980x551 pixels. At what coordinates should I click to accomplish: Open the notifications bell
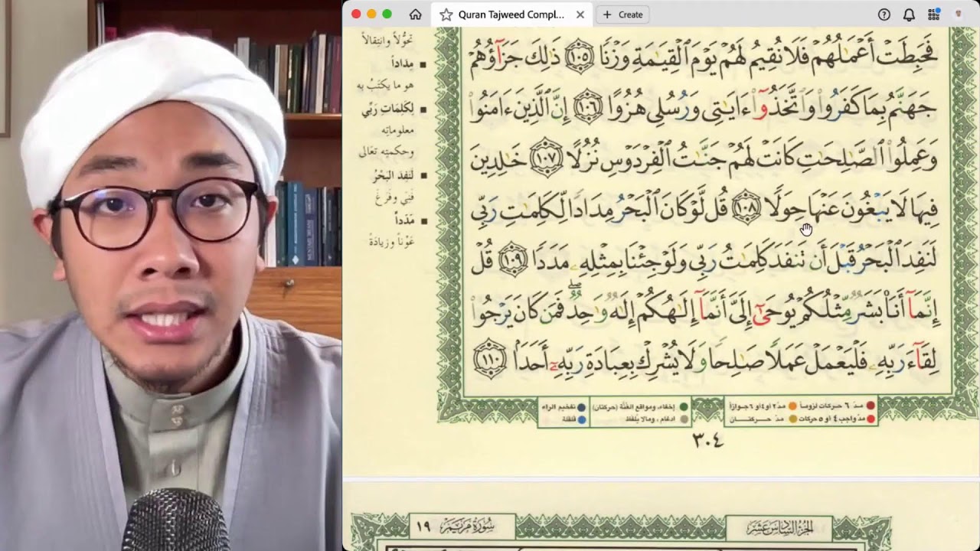coord(909,15)
